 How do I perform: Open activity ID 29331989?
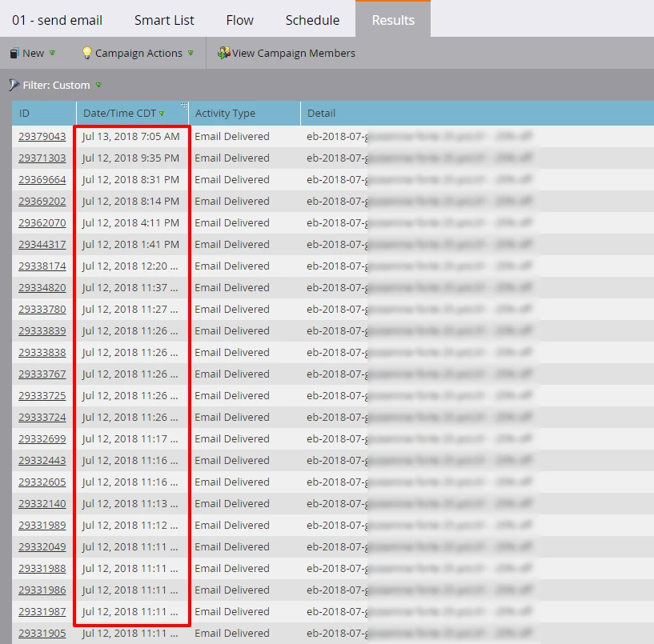pyautogui.click(x=42, y=526)
